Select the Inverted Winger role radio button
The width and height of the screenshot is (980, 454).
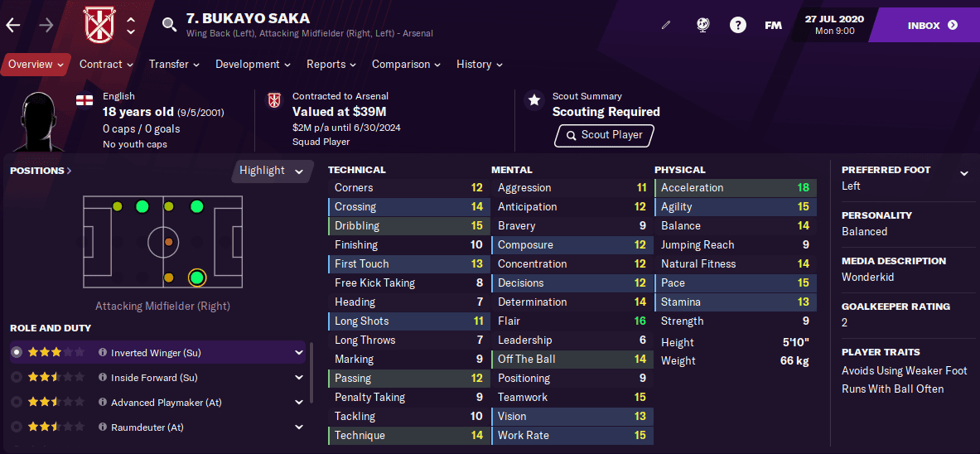(x=16, y=353)
